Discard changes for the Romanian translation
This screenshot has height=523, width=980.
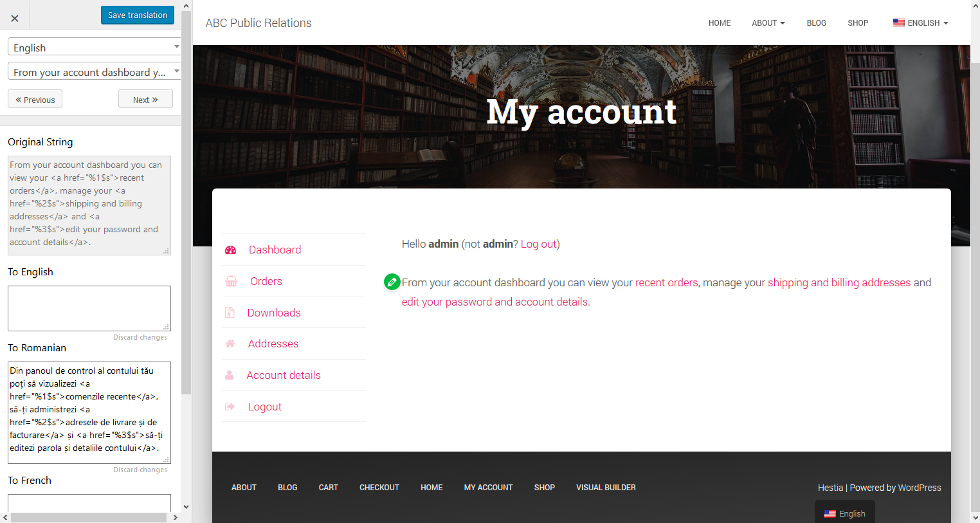140,470
